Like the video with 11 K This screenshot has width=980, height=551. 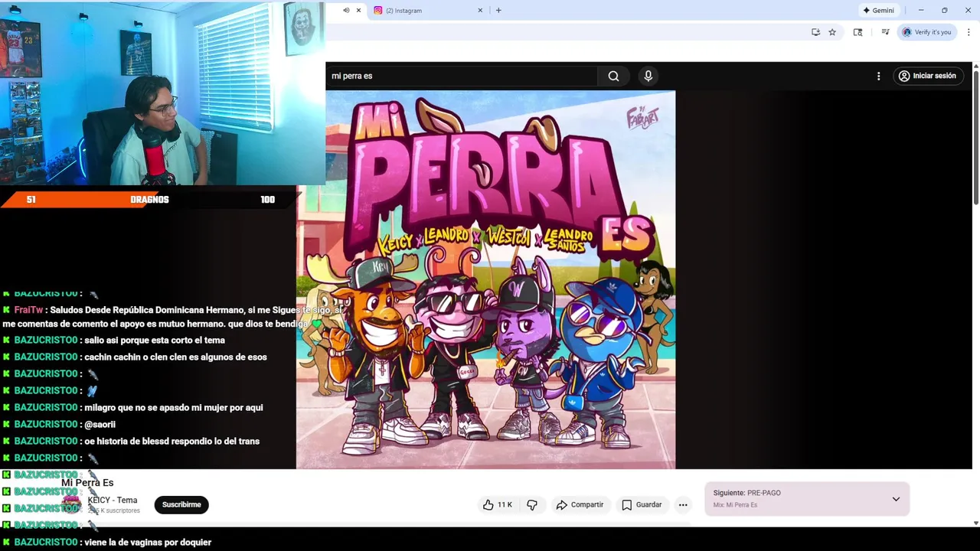(497, 504)
